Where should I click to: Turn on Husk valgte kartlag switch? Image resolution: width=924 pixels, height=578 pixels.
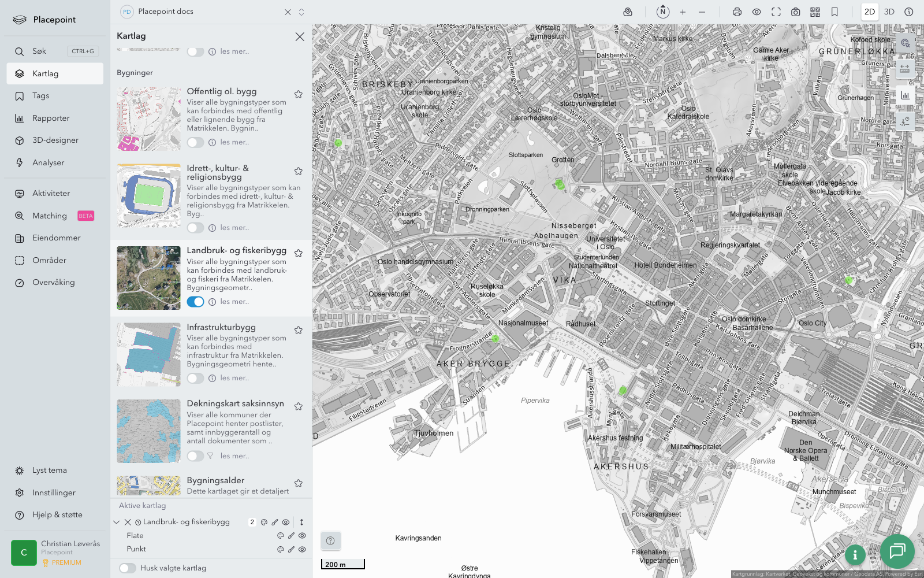128,568
